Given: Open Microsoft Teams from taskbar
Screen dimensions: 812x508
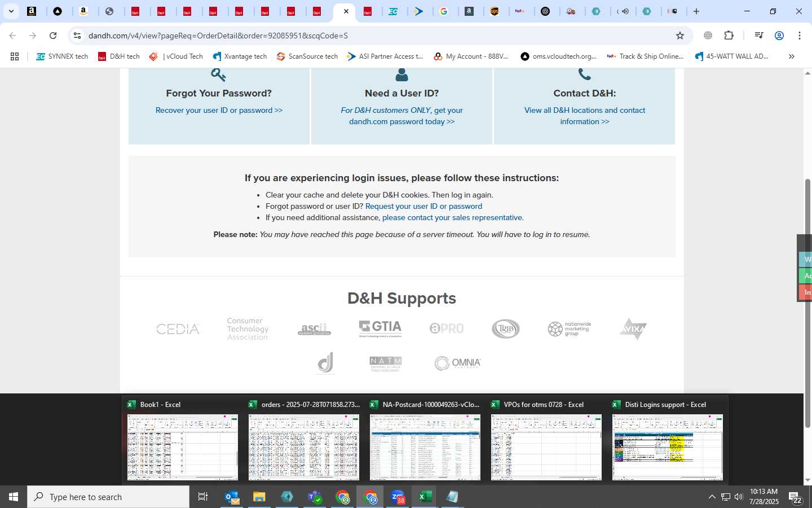Looking at the screenshot, I should coord(315,497).
